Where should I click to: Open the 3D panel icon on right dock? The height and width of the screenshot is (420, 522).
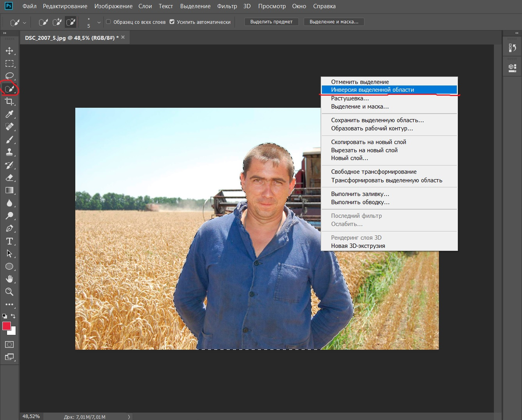click(x=512, y=67)
